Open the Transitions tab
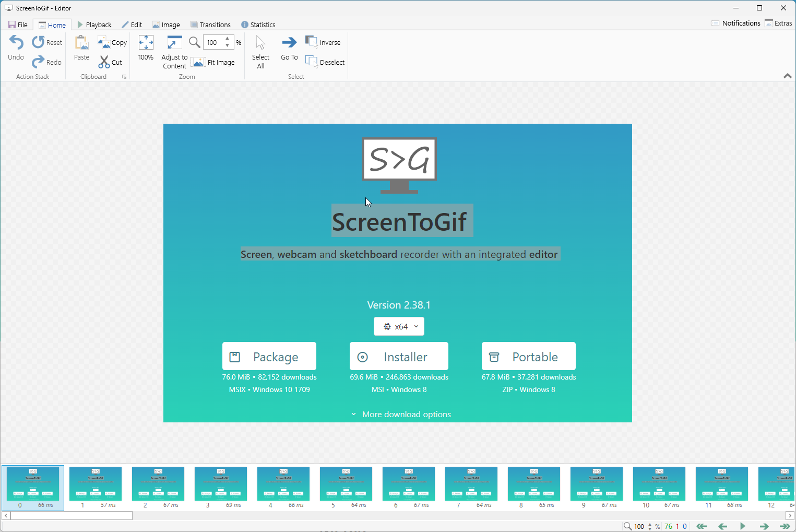This screenshot has height=532, width=796. pos(210,25)
